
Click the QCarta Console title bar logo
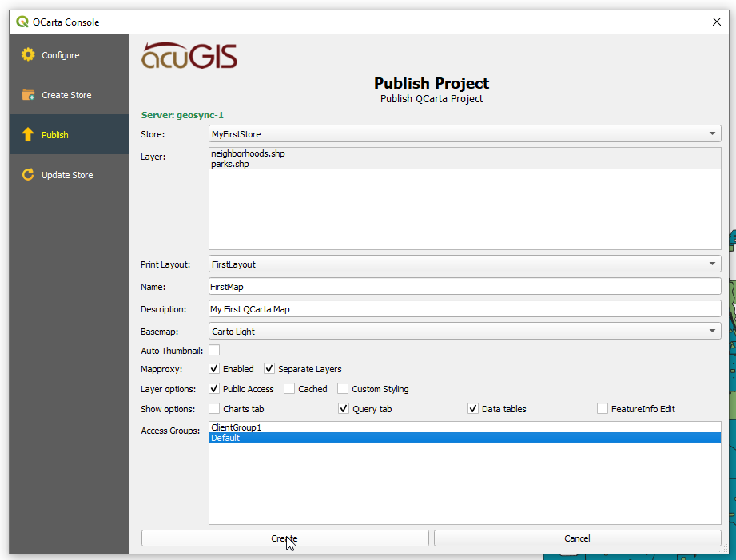click(x=22, y=22)
